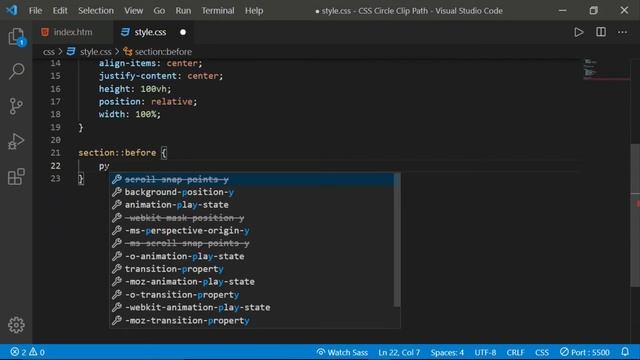Click Watch Sass in status bar

click(x=342, y=352)
